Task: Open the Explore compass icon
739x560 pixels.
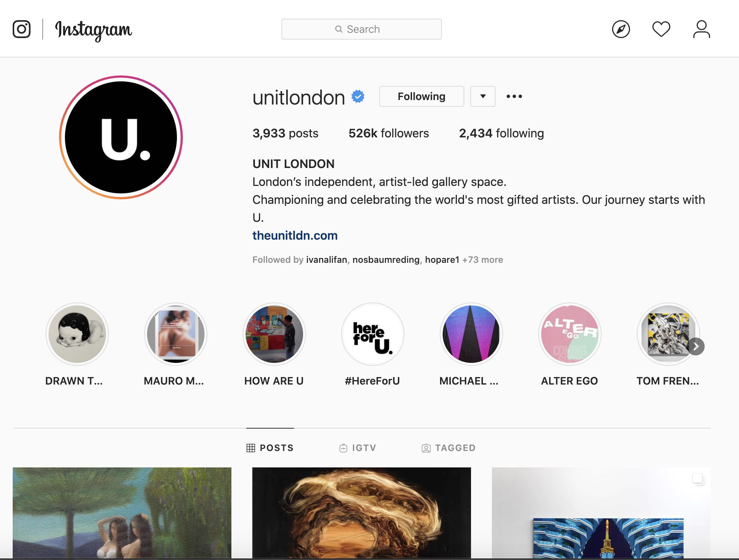Action: click(621, 29)
